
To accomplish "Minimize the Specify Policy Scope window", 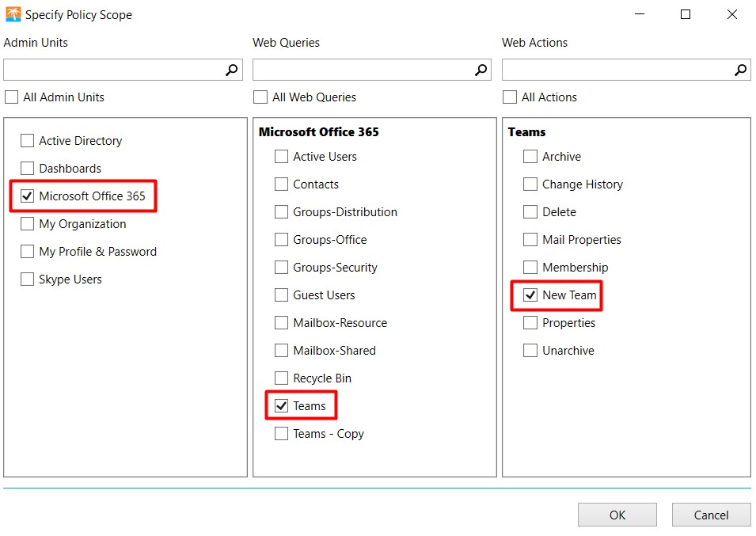I will point(640,14).
